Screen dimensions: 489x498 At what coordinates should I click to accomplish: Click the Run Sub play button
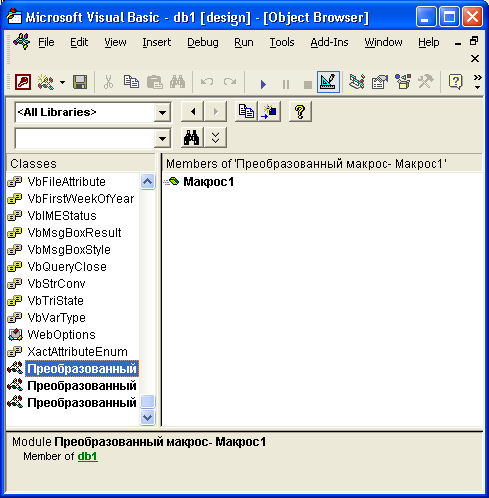point(263,84)
